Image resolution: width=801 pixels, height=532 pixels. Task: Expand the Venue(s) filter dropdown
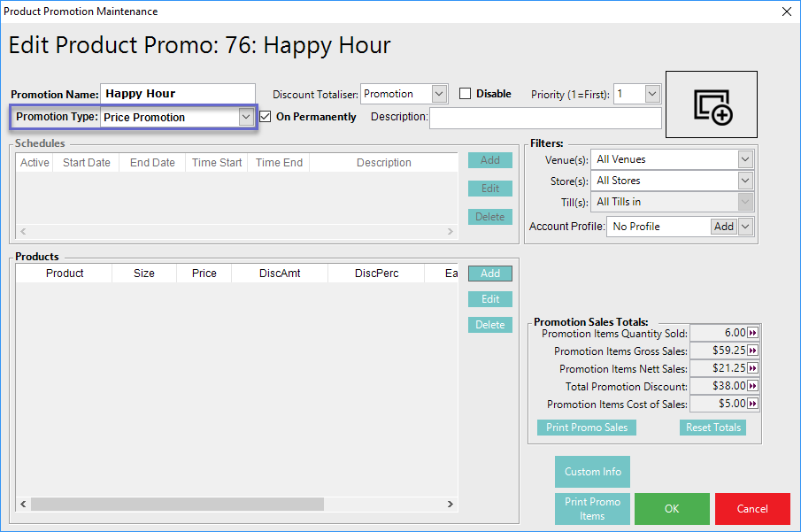(745, 159)
